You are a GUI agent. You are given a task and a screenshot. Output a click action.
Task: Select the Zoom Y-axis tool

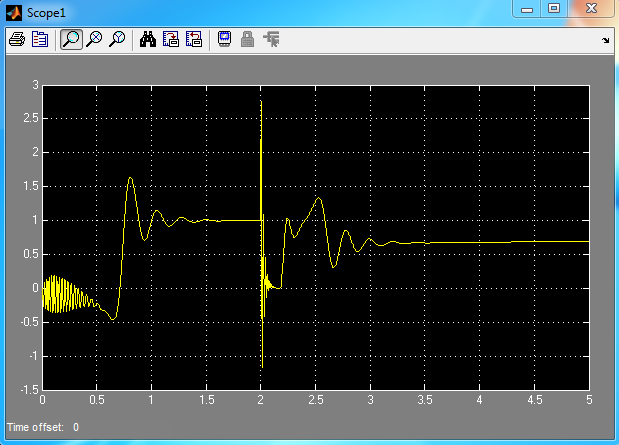coord(118,40)
